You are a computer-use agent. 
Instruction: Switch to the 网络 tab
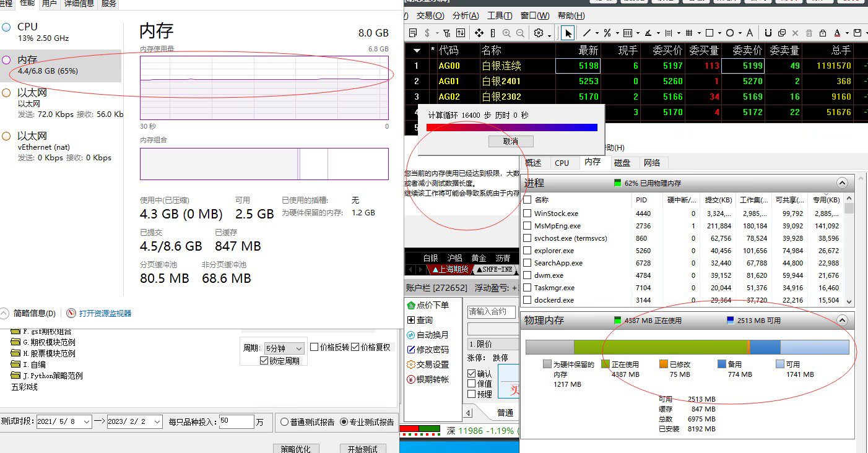tap(652, 162)
